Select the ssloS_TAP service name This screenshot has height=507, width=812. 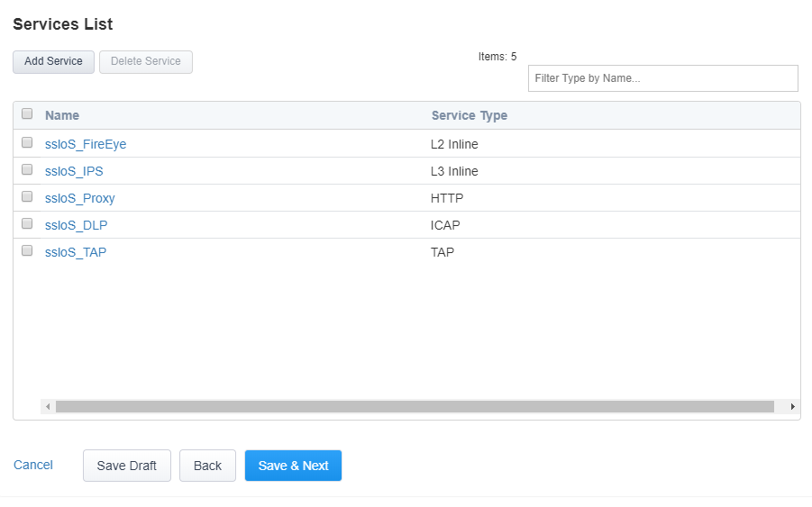(76, 252)
